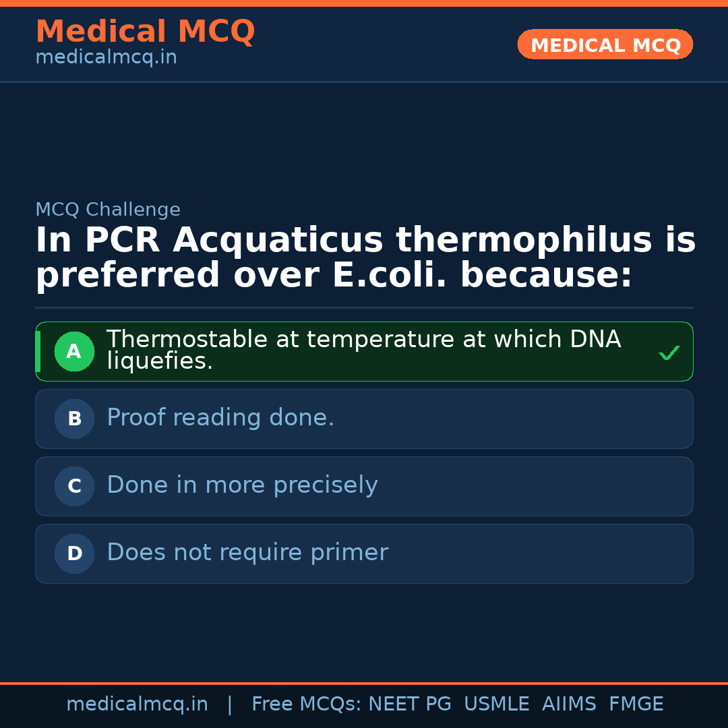Click the 'Free MCQs:' footer label
The height and width of the screenshot is (728, 728).
click(307, 704)
